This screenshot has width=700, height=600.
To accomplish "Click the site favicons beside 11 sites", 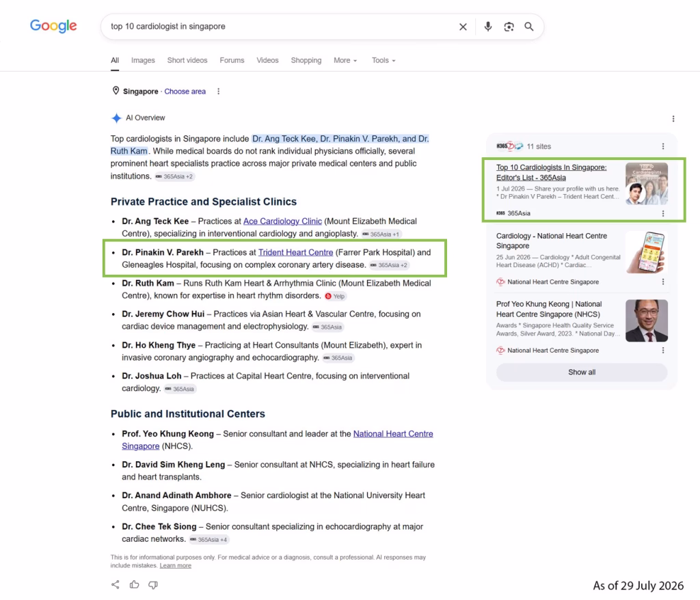I will [x=510, y=146].
